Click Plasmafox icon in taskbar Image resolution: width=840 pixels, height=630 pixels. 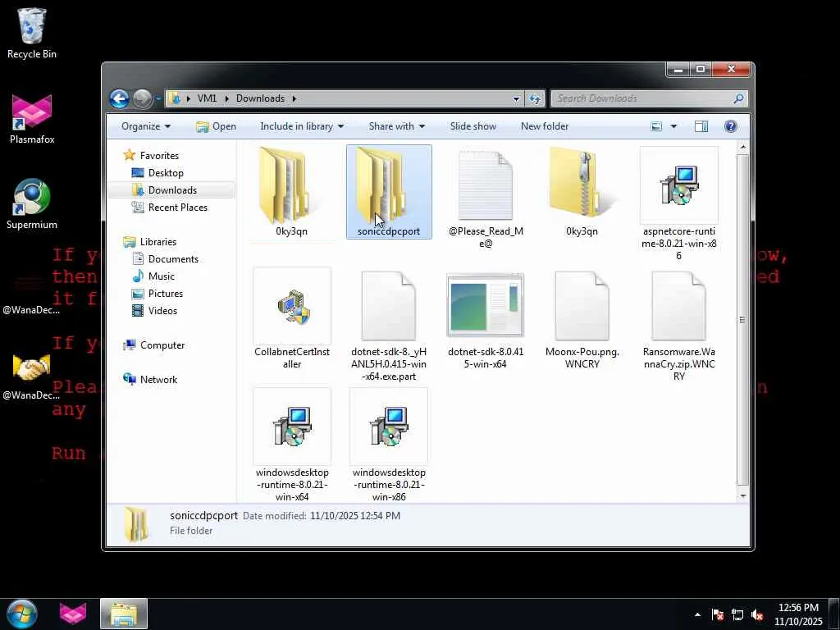(x=73, y=614)
